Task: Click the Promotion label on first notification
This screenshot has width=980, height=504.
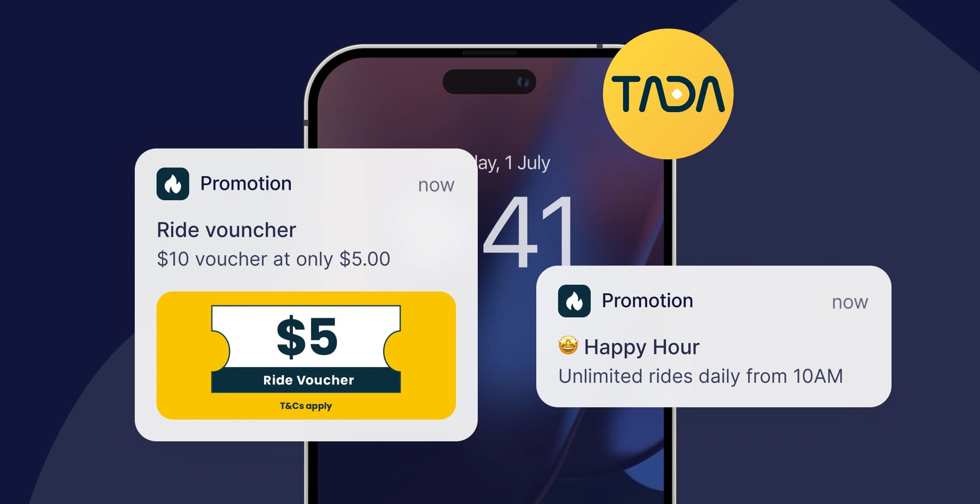Action: point(244,183)
